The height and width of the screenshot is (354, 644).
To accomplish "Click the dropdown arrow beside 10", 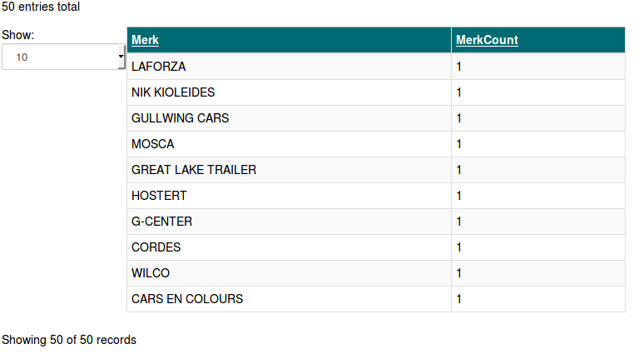I will coord(121,57).
